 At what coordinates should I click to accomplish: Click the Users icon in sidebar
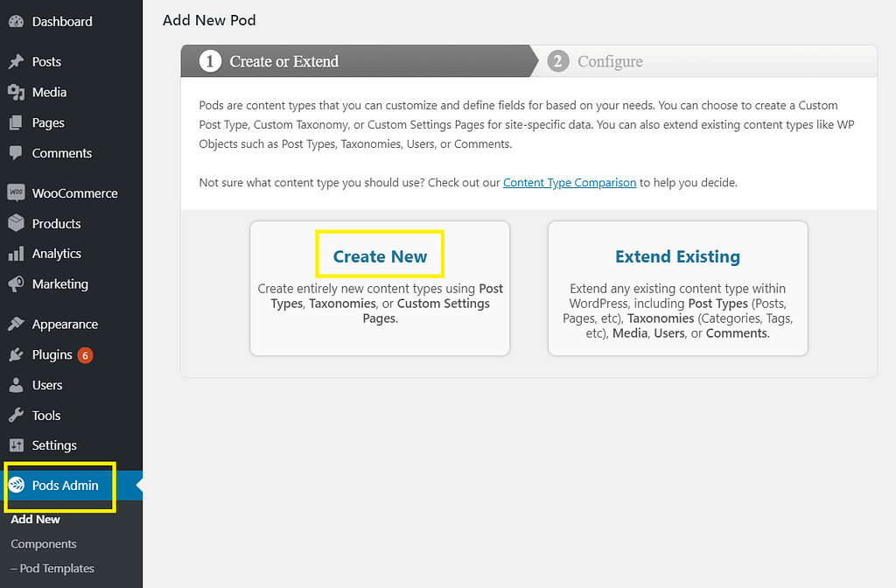pos(16,385)
